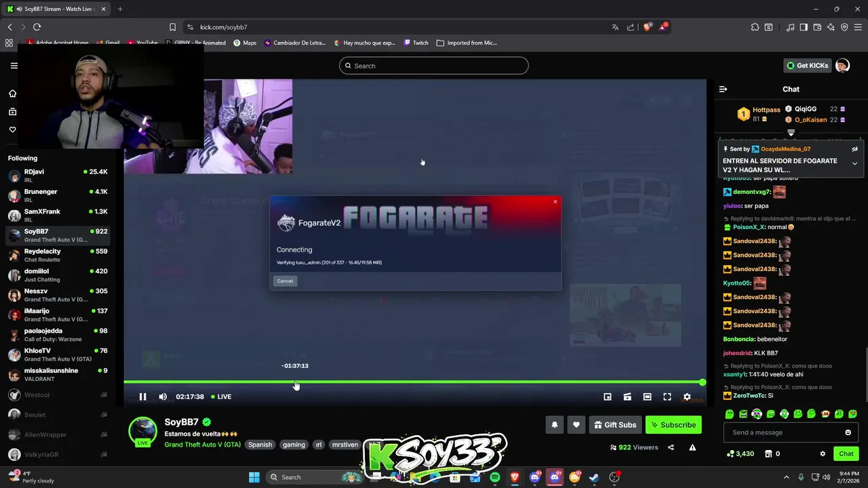Select the Spanish tag
The height and width of the screenshot is (488, 868).
pos(260,445)
